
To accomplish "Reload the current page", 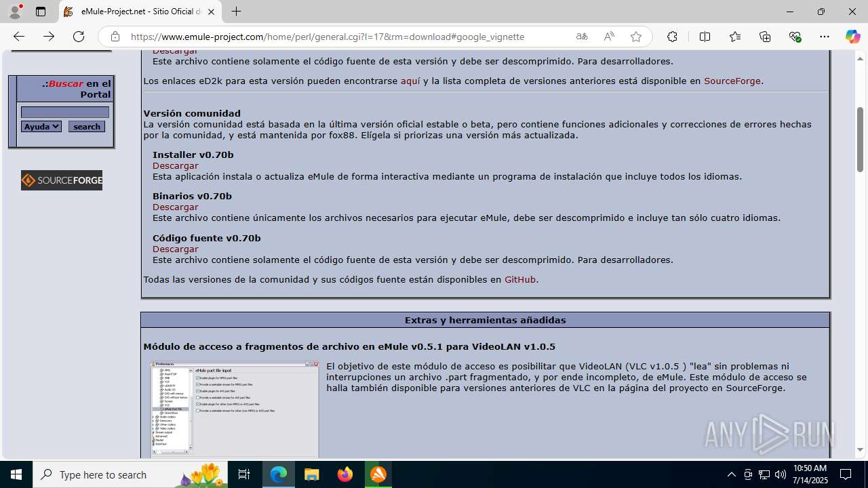I will pyautogui.click(x=79, y=37).
